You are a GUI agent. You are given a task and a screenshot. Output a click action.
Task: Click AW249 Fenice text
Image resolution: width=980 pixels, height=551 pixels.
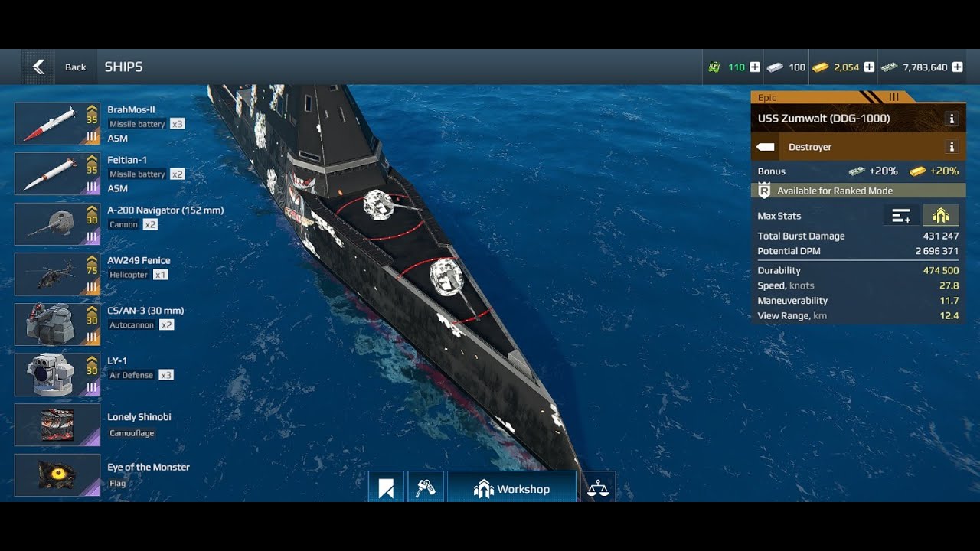pos(139,260)
